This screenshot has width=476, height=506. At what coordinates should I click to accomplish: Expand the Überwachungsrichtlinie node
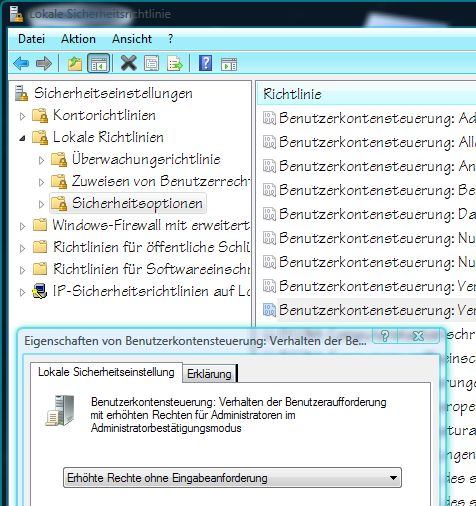(41, 160)
